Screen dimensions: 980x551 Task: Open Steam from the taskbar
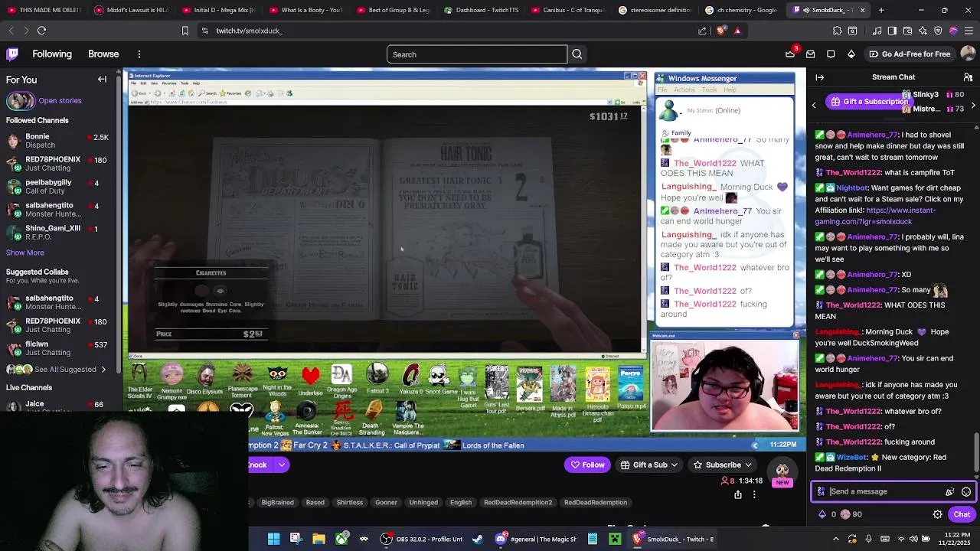(478, 539)
